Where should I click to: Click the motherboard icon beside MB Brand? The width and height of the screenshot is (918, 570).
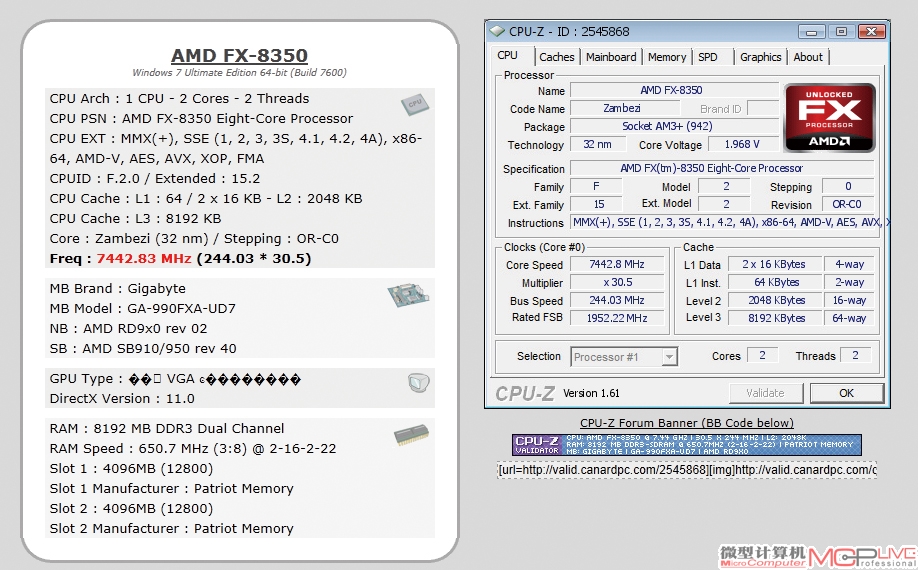point(408,295)
